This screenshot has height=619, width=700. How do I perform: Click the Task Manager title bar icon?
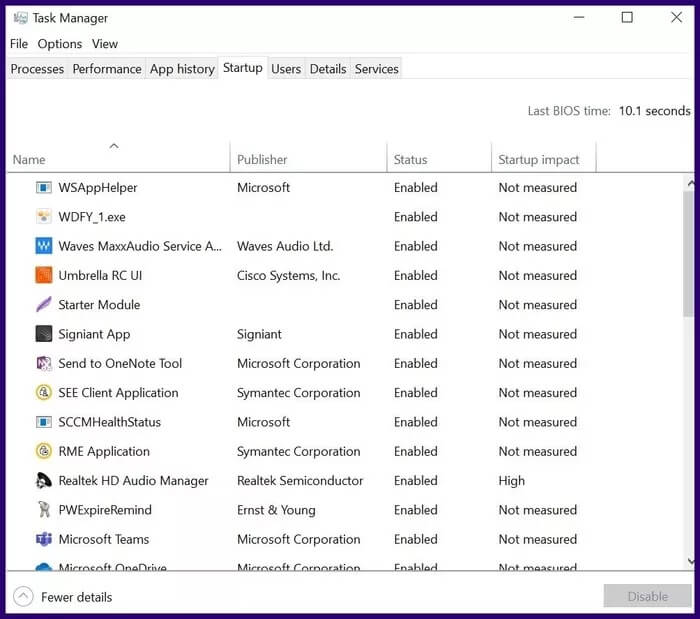coord(20,18)
